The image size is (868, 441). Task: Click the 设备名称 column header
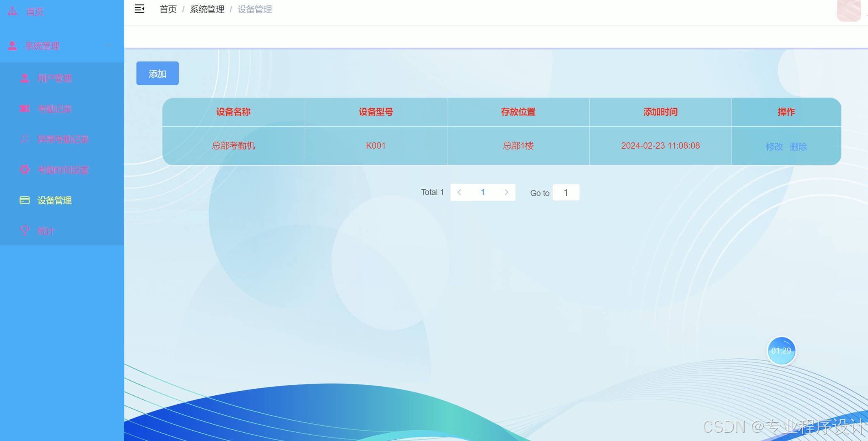click(234, 112)
